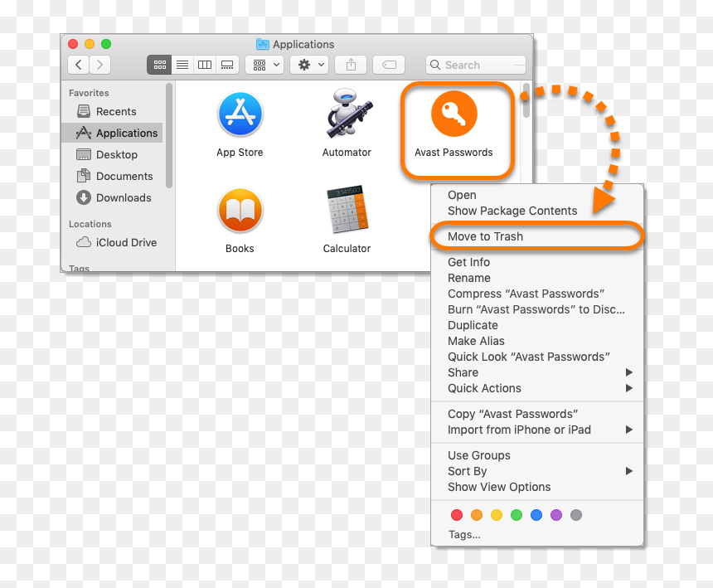Apply the orange tag color

[x=477, y=515]
